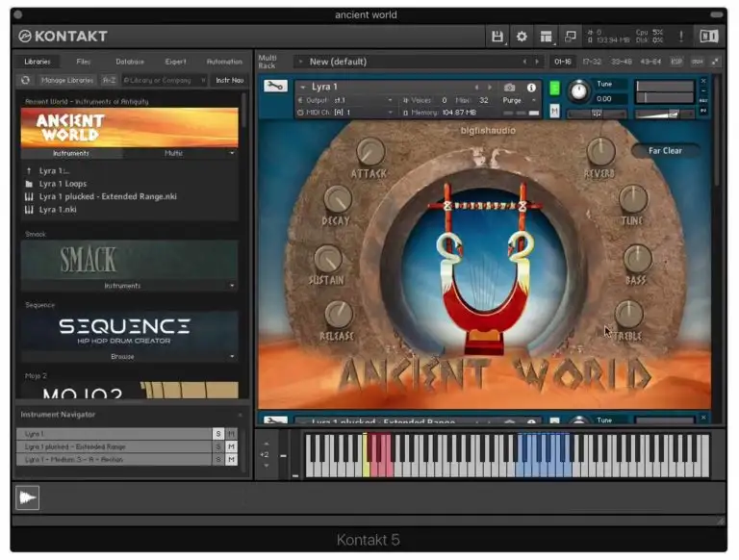Shift keyboard octave up arrow

[267, 444]
